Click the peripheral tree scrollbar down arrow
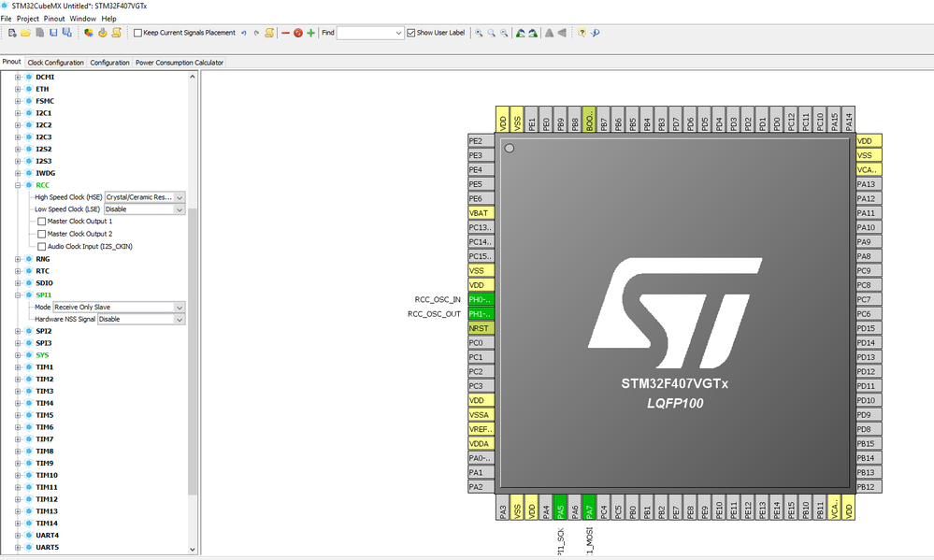Viewport: 934px width, 560px height. click(193, 549)
